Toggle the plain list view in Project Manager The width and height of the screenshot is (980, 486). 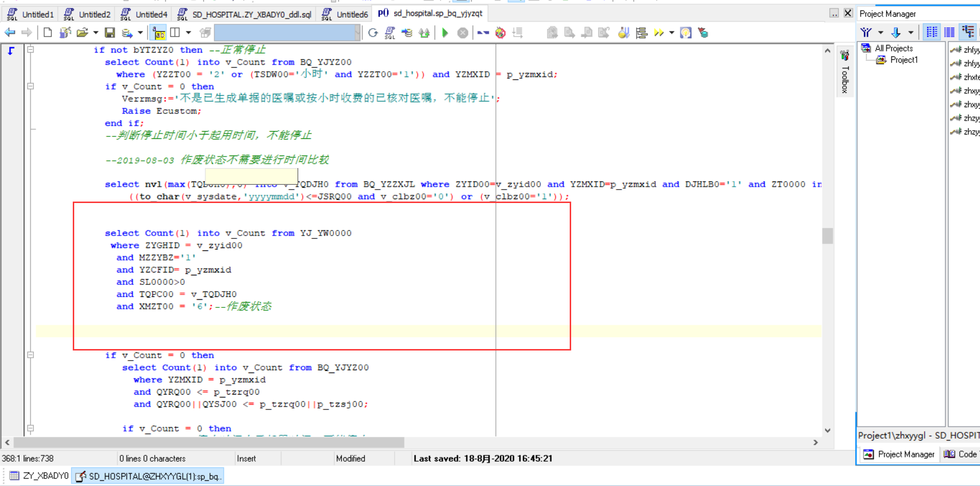(x=949, y=32)
